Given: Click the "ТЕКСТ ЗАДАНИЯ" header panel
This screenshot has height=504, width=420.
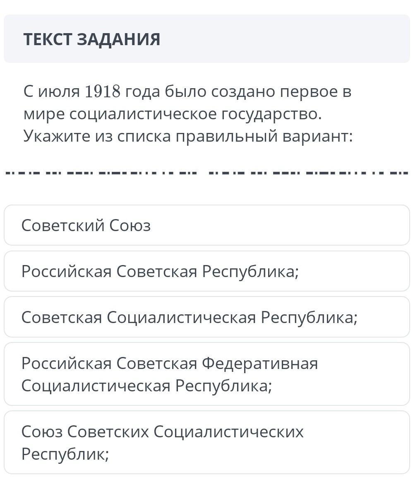Looking at the screenshot, I should [x=206, y=39].
